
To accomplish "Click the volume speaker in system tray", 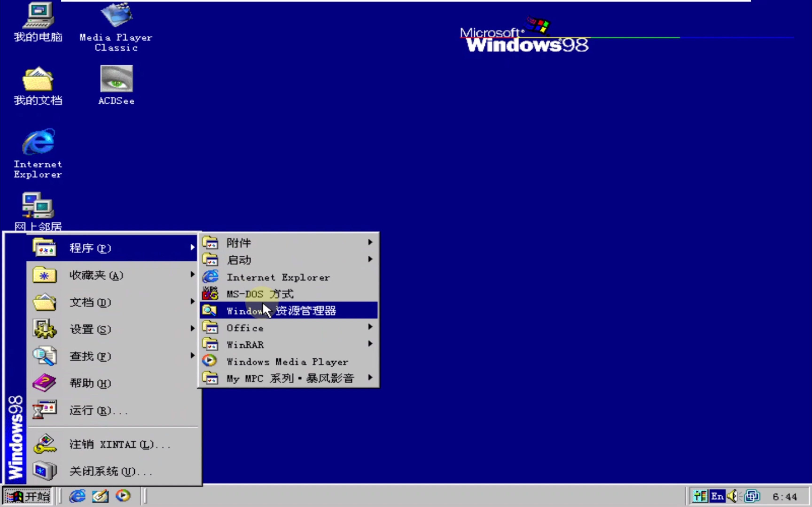I will (733, 496).
